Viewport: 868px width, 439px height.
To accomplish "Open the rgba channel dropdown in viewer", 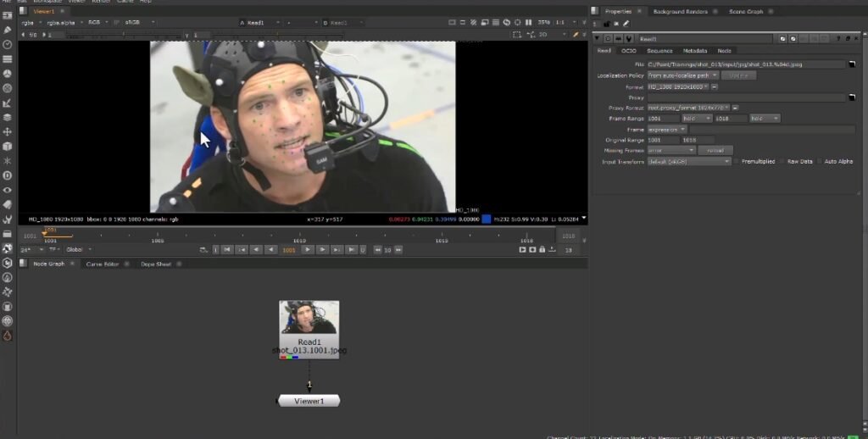I will (x=31, y=23).
